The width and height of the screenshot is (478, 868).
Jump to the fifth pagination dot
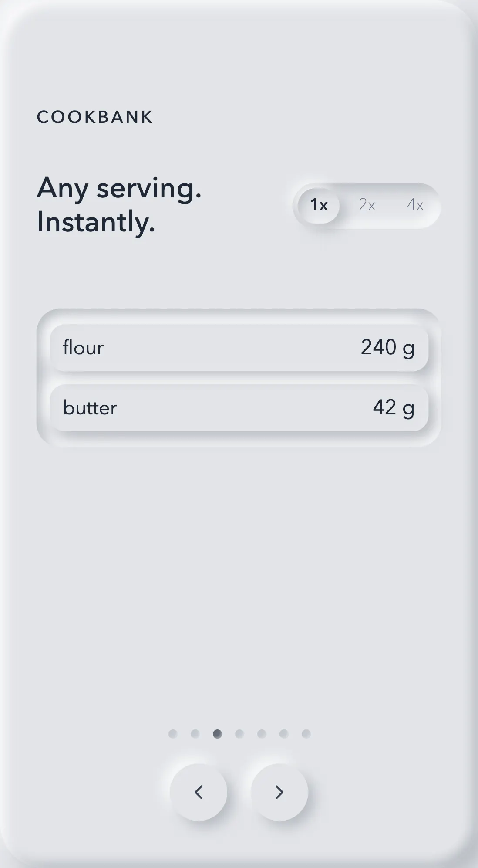(x=262, y=734)
